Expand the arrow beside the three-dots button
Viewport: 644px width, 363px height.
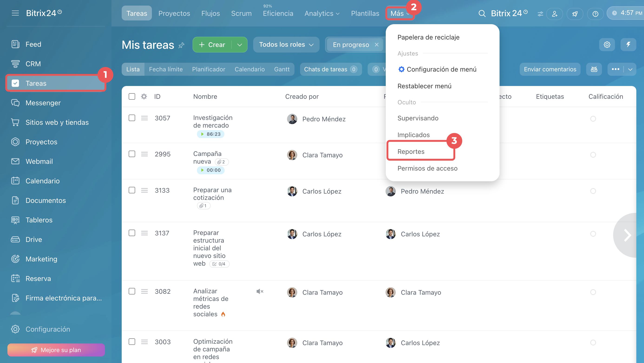[x=630, y=69]
